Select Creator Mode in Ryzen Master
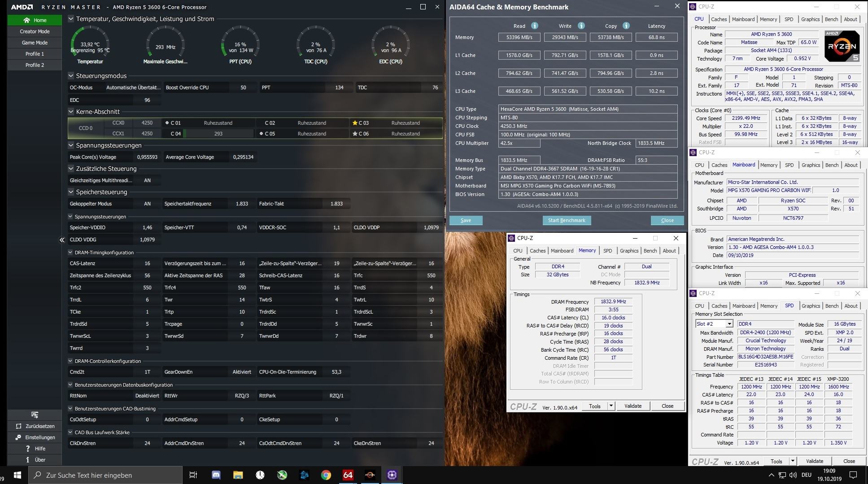This screenshot has height=484, width=868. tap(35, 31)
